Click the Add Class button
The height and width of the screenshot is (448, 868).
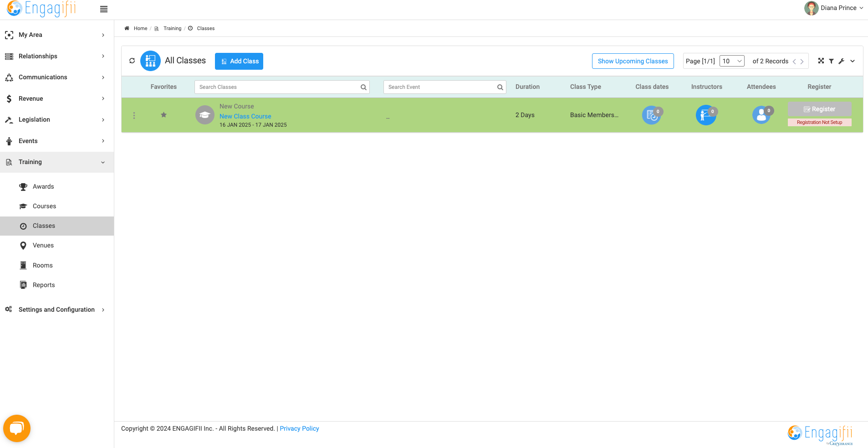[x=239, y=61]
